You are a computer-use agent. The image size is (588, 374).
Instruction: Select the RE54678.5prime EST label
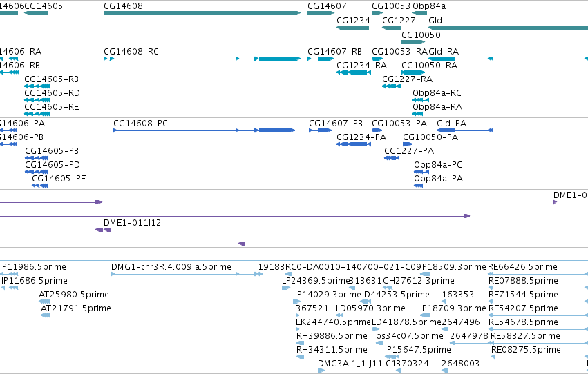(x=523, y=322)
